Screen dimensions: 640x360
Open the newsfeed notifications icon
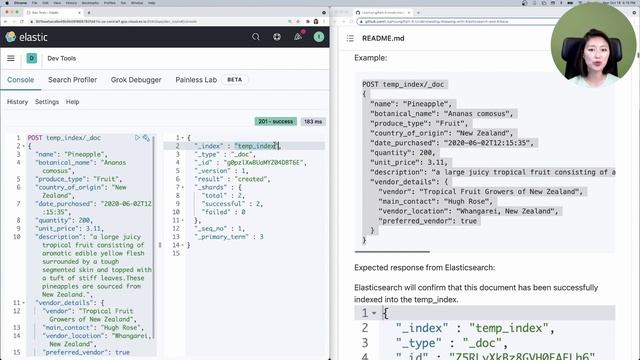click(x=298, y=37)
